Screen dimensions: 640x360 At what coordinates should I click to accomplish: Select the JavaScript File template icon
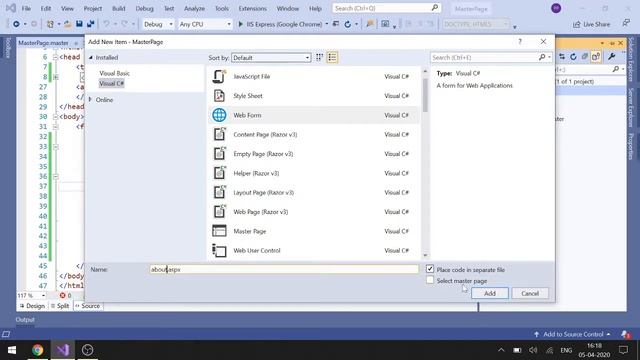(219, 76)
